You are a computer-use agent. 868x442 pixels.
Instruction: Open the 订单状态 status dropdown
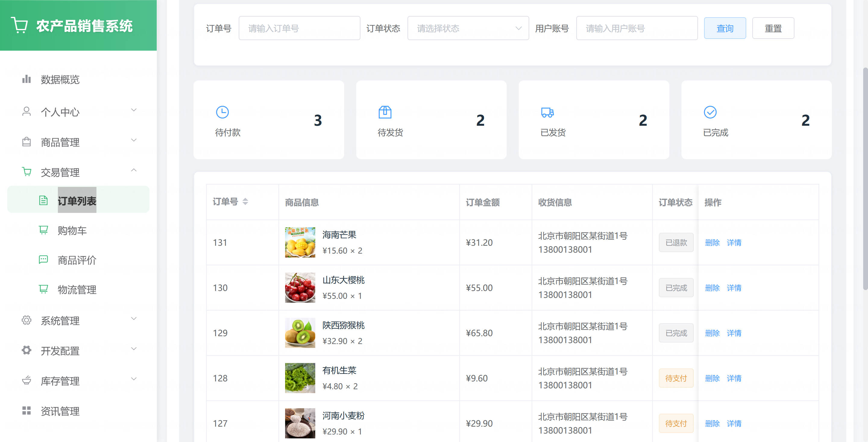468,28
